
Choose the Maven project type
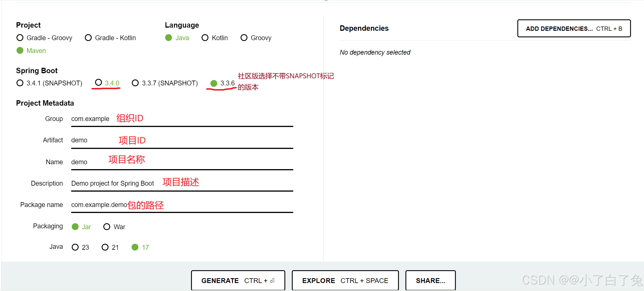tap(31, 51)
